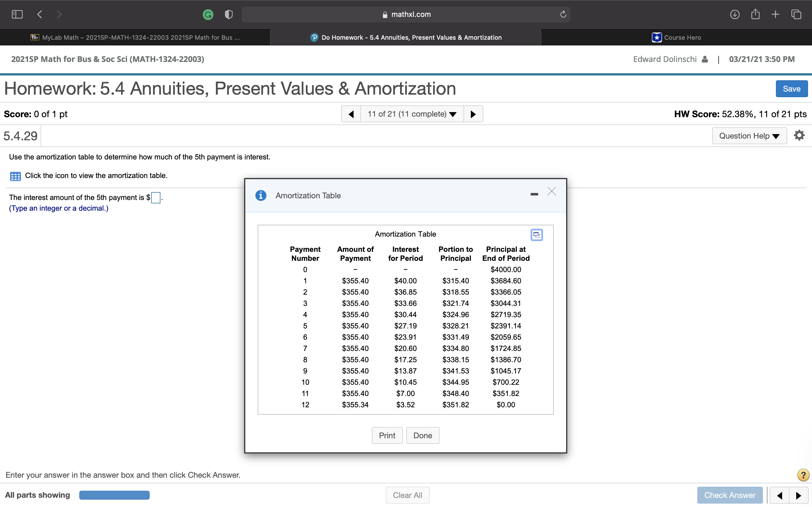Image resolution: width=812 pixels, height=507 pixels.
Task: Minimize the Amortization Table dialog
Action: point(534,194)
